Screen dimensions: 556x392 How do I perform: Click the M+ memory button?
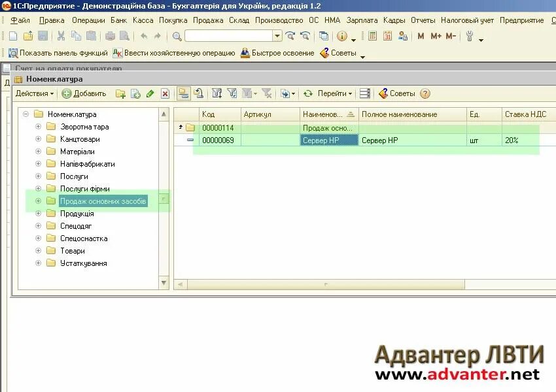coord(436,36)
